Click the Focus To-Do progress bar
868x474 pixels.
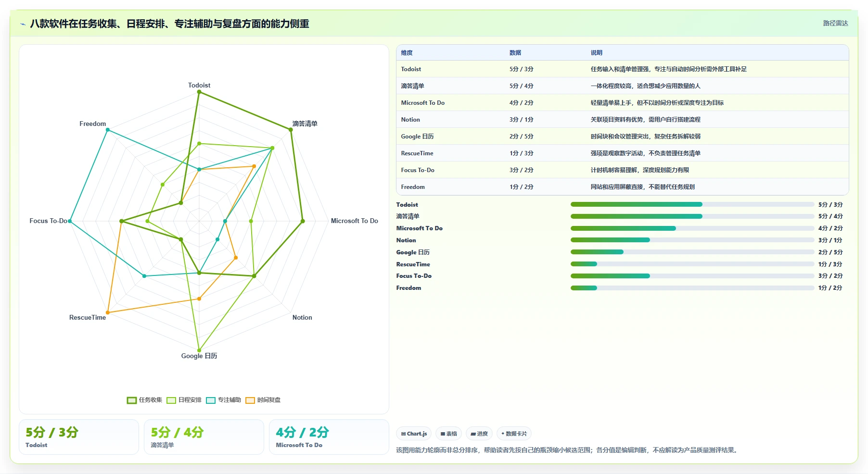click(x=692, y=276)
